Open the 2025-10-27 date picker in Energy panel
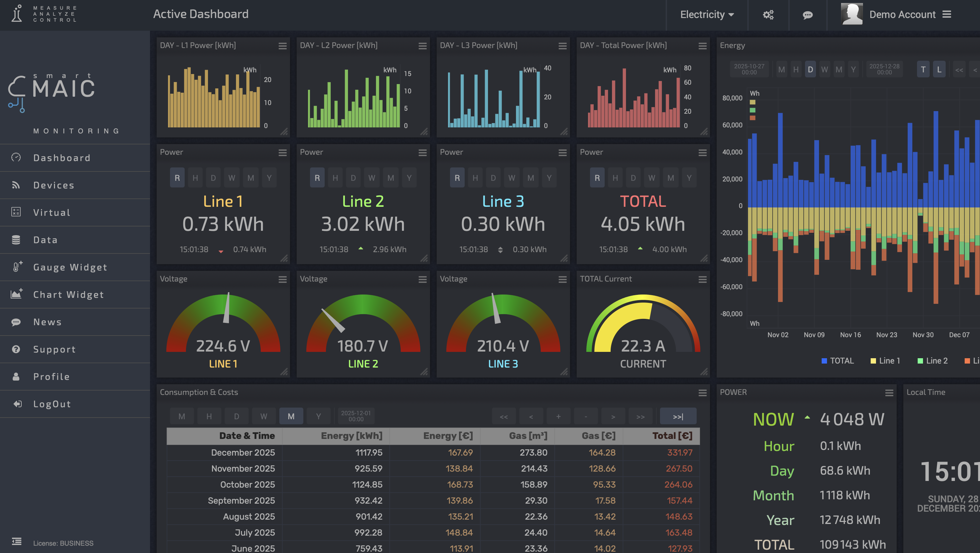This screenshot has width=980, height=553. [x=748, y=69]
